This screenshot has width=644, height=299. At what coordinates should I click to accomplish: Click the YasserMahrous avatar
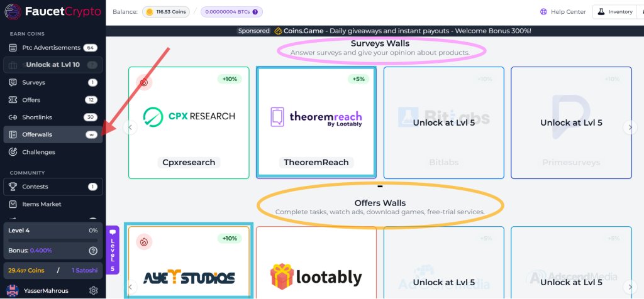(13, 291)
